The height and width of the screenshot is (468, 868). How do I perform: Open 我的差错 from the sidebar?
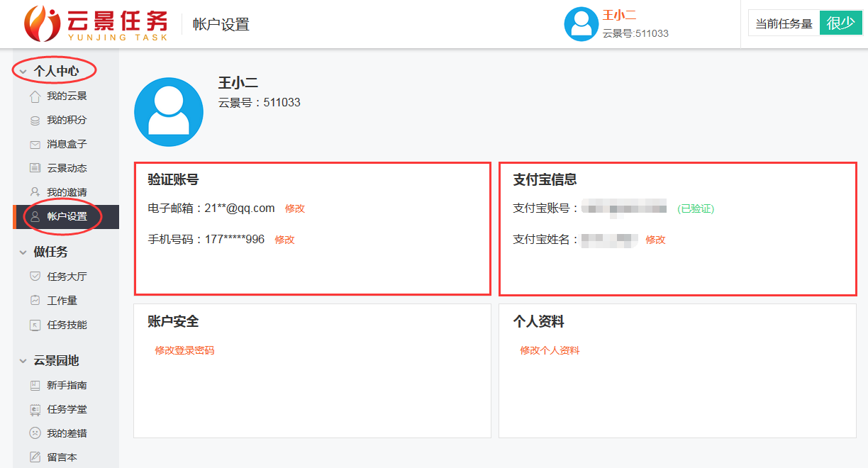[66, 433]
